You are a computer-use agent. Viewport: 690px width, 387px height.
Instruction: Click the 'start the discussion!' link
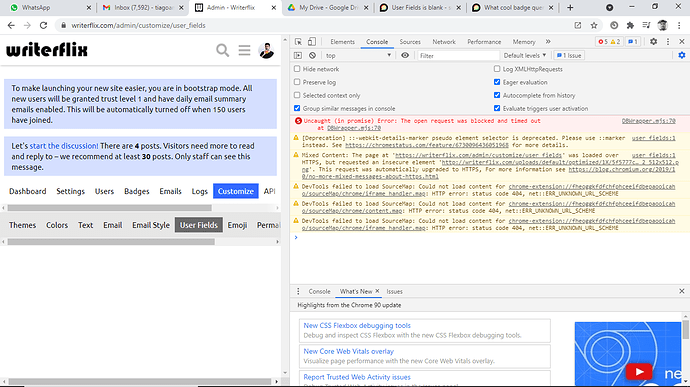(x=64, y=146)
